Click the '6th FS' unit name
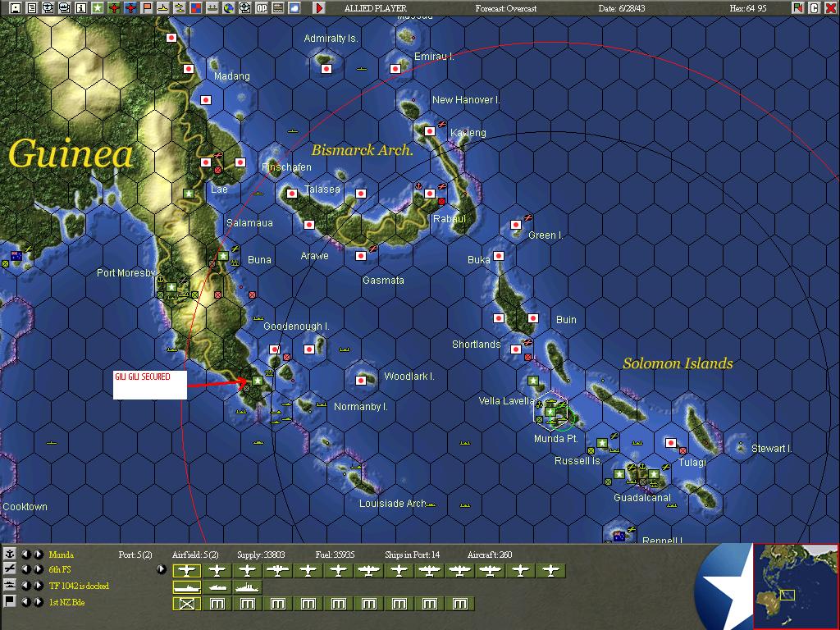The height and width of the screenshot is (630, 840). click(x=60, y=569)
